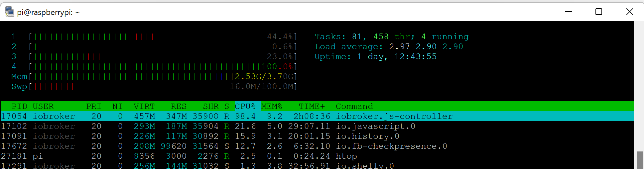644x169 pixels.
Task: Click the PuTTY icon in title bar
Action: tap(10, 12)
